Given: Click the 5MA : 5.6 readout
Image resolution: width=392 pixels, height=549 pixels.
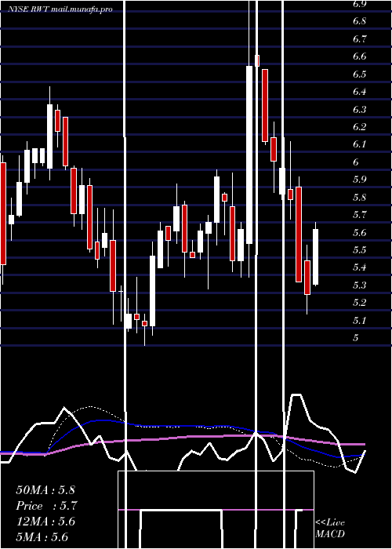Looking at the screenshot, I should pyautogui.click(x=42, y=537).
